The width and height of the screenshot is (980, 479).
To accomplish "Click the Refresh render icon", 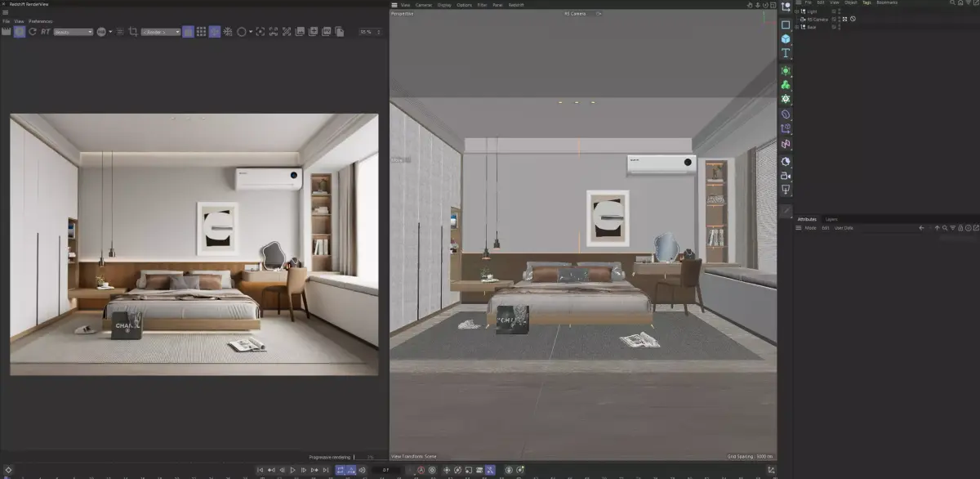I will tap(32, 31).
